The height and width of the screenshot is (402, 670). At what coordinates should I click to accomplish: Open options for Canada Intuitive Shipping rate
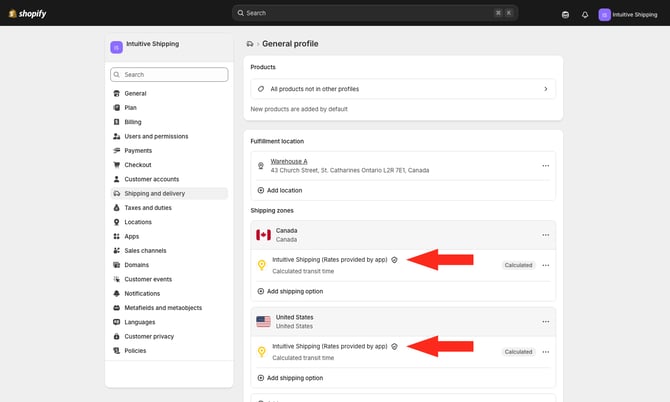pyautogui.click(x=546, y=266)
